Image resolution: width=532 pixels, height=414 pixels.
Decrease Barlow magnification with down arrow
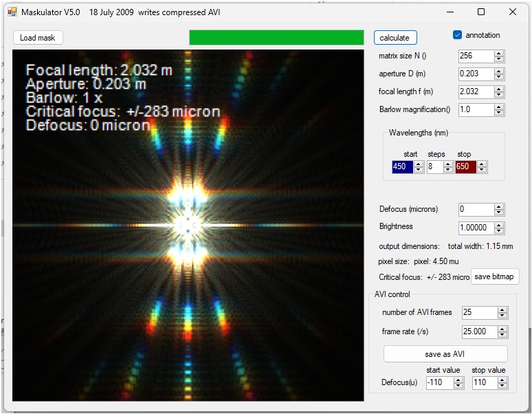pos(499,113)
